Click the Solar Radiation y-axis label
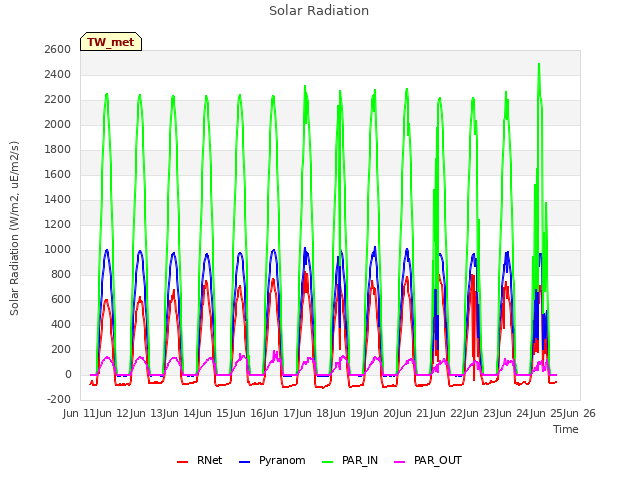 (x=14, y=228)
